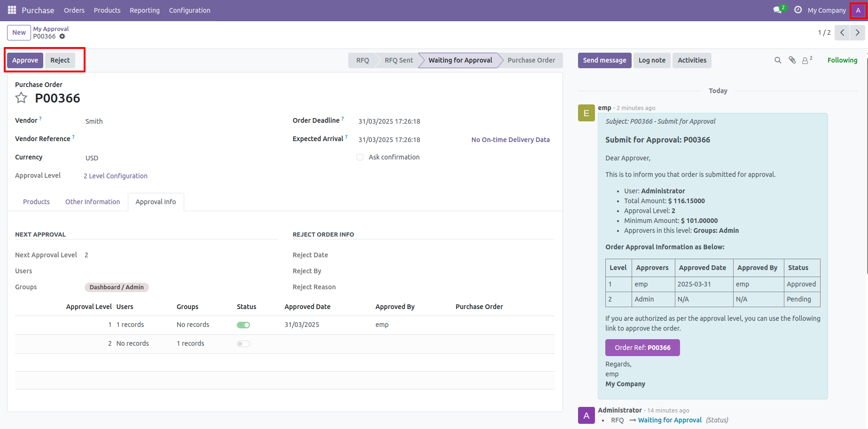Open the gear actions menu beside P00366
The height and width of the screenshot is (429, 868).
62,36
